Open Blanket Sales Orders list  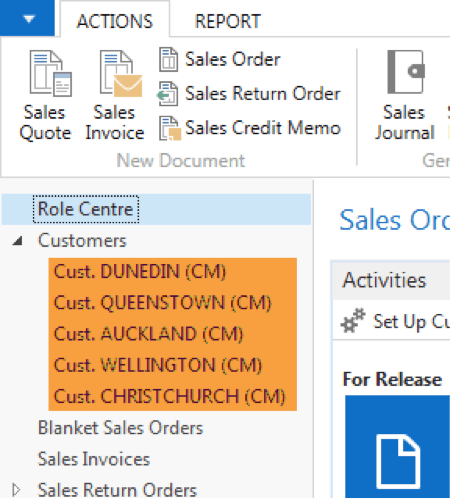[120, 428]
